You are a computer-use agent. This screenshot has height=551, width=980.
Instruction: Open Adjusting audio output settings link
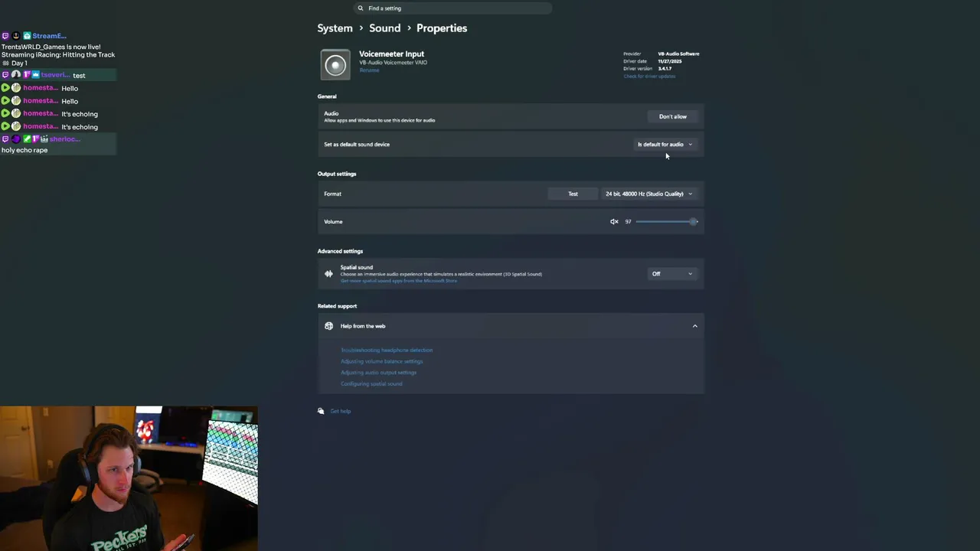coord(378,373)
